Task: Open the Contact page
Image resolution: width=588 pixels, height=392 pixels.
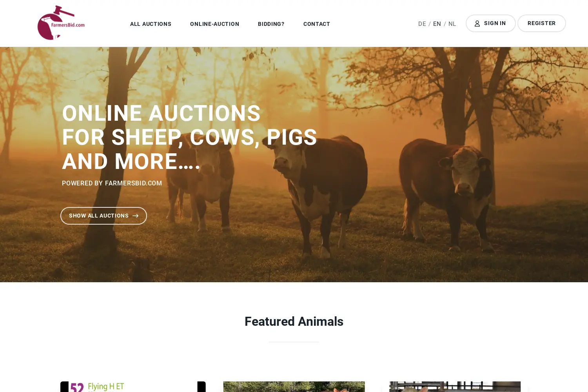Action: point(317,24)
